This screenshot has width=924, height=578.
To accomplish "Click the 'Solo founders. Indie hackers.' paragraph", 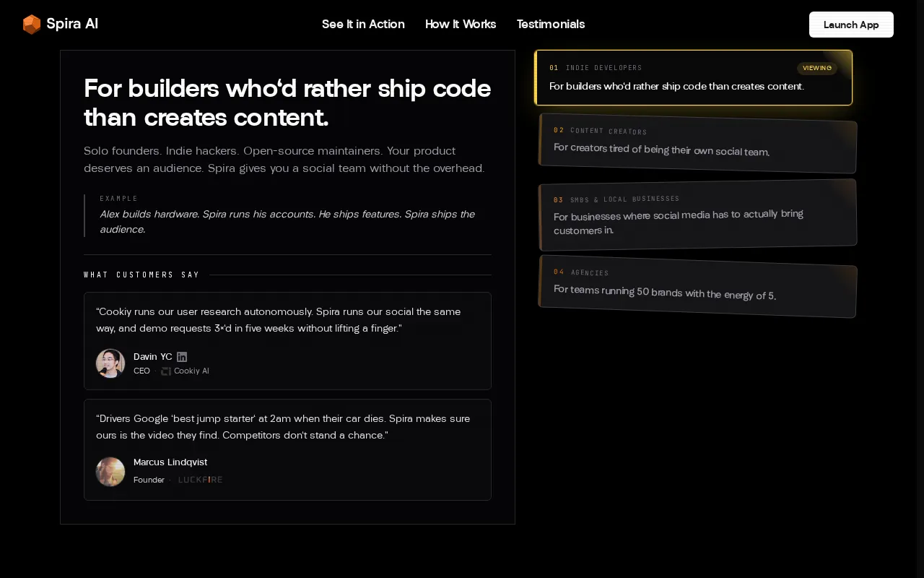I will [284, 160].
